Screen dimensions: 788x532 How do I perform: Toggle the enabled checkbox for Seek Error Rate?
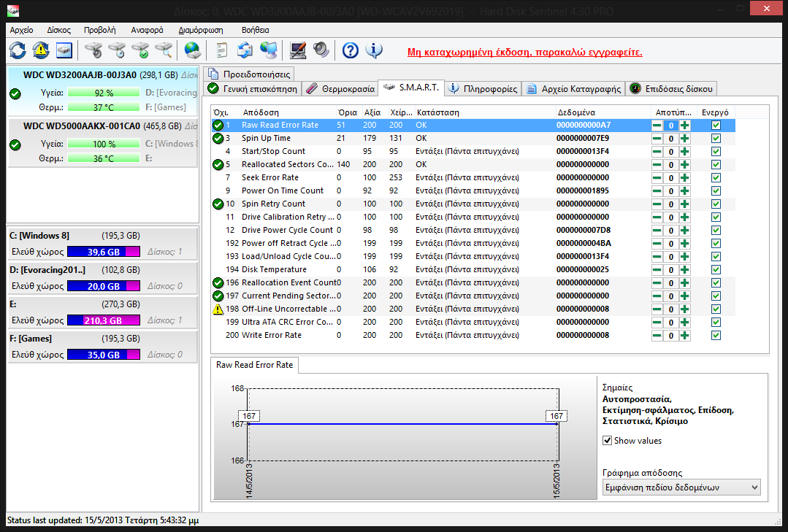pyautogui.click(x=716, y=178)
